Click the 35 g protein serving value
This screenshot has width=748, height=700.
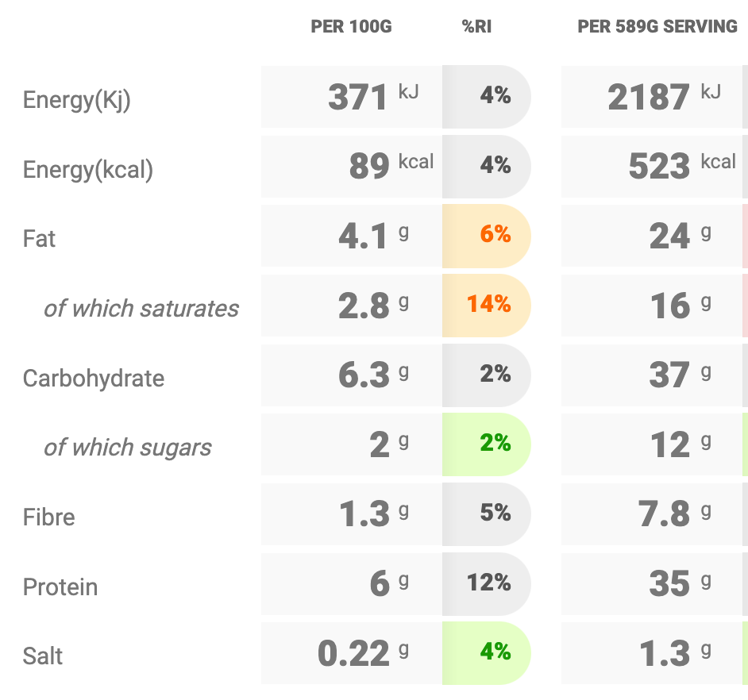click(x=669, y=584)
